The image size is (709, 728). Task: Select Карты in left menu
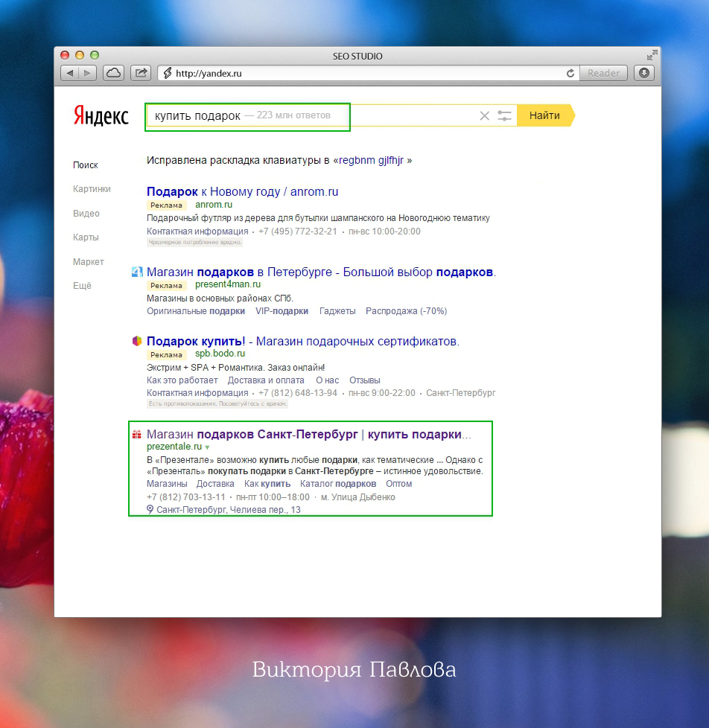[x=86, y=237]
